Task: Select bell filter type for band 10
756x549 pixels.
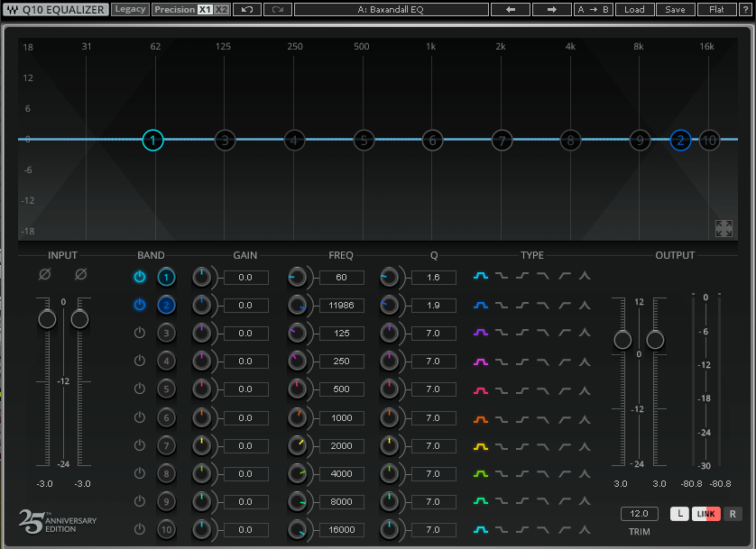Action: (481, 530)
